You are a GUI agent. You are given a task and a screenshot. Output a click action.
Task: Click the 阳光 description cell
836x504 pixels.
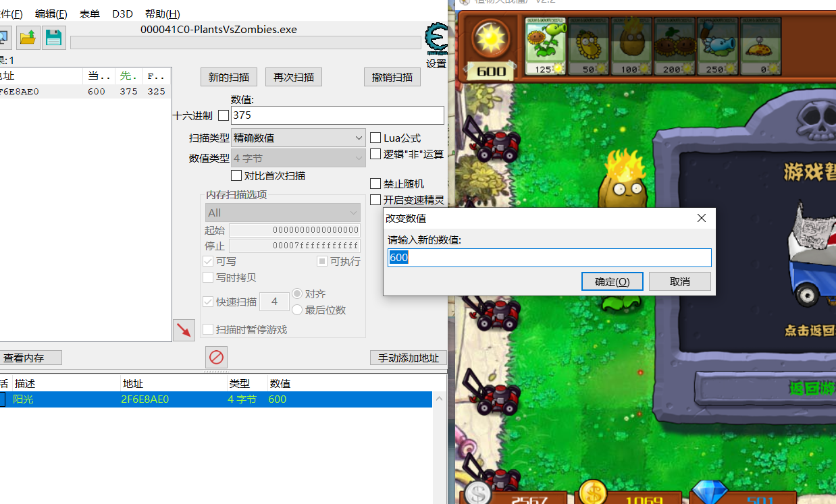pyautogui.click(x=23, y=399)
